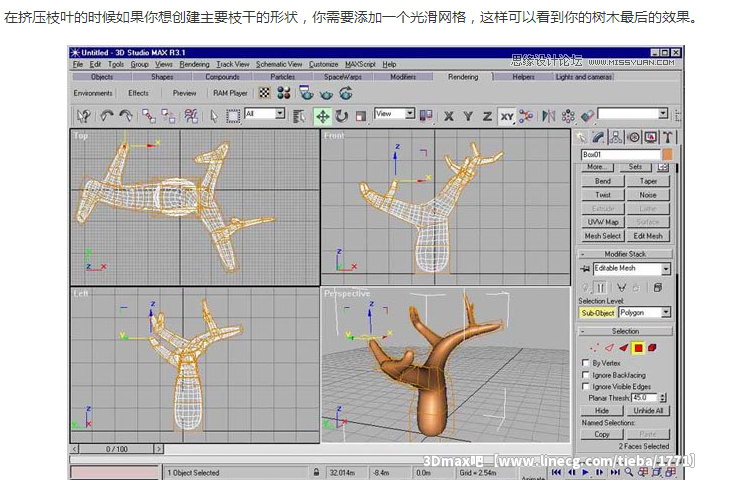Enable Ignore Visible Edges checkbox

585,386
